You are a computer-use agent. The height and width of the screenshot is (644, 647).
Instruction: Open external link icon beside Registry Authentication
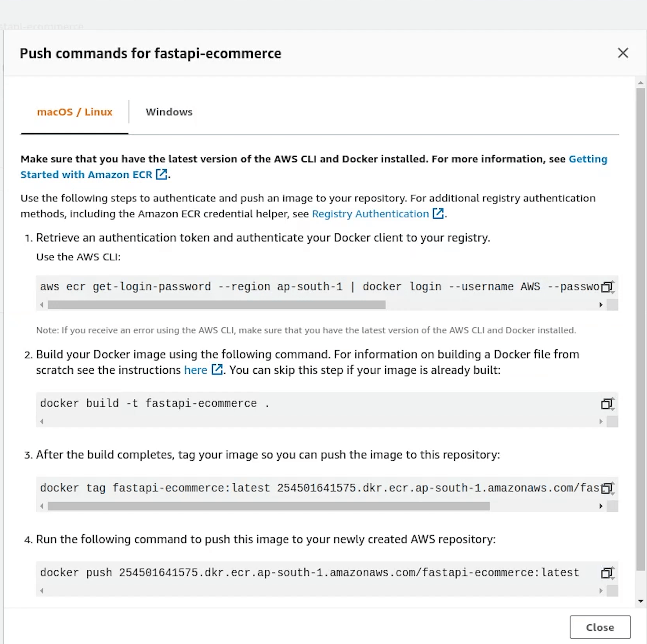tap(438, 213)
